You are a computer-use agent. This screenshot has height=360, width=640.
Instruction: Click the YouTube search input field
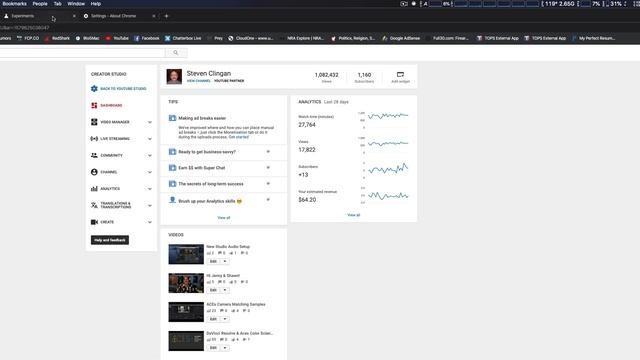[x=82, y=53]
